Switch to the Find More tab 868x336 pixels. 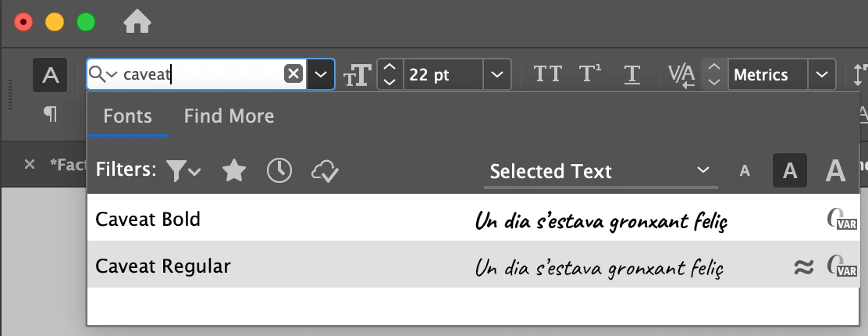[229, 116]
